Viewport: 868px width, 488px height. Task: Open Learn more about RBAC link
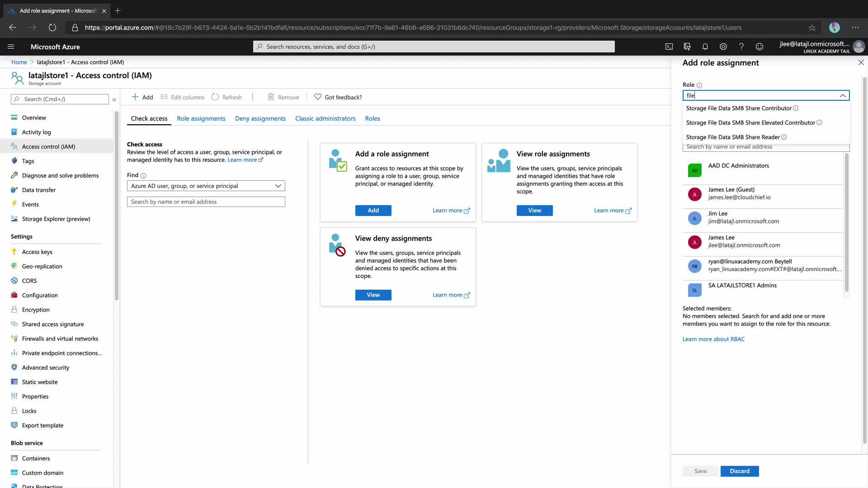pyautogui.click(x=713, y=339)
